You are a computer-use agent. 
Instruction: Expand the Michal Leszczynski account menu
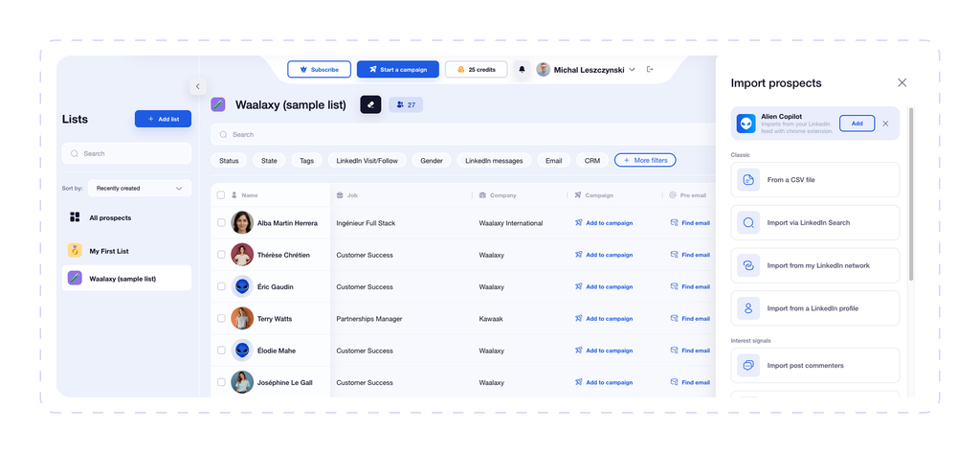pyautogui.click(x=632, y=70)
